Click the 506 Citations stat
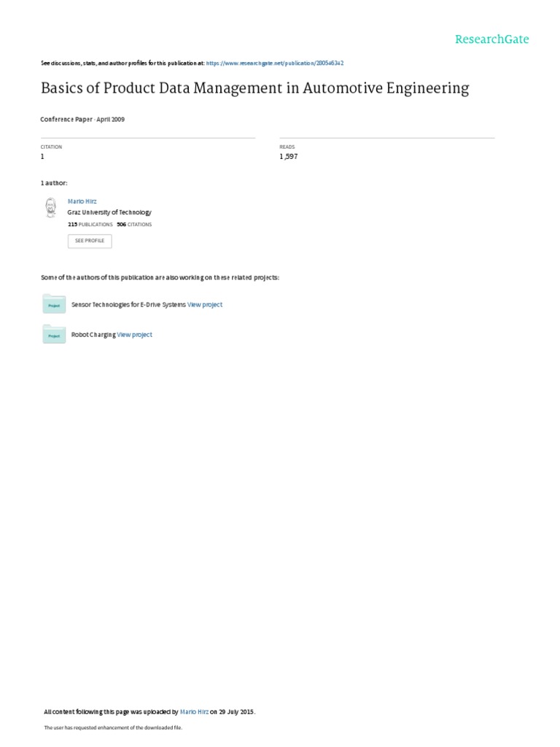The image size is (560, 747). coord(134,225)
